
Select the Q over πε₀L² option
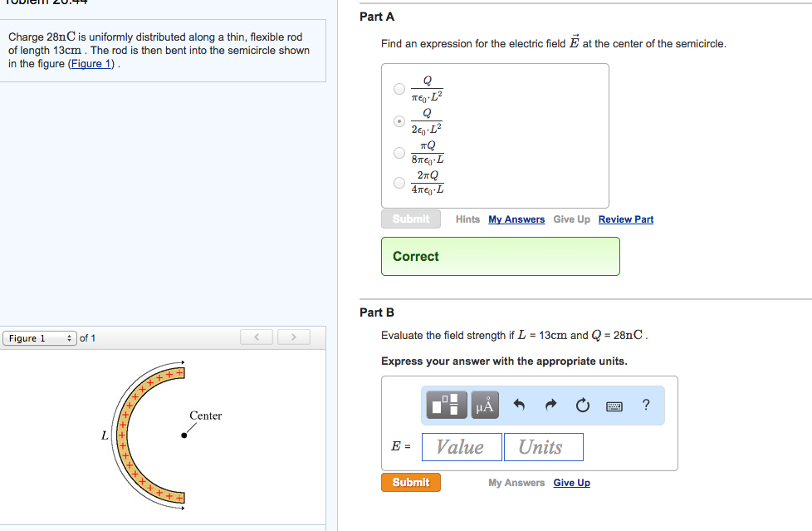point(399,88)
